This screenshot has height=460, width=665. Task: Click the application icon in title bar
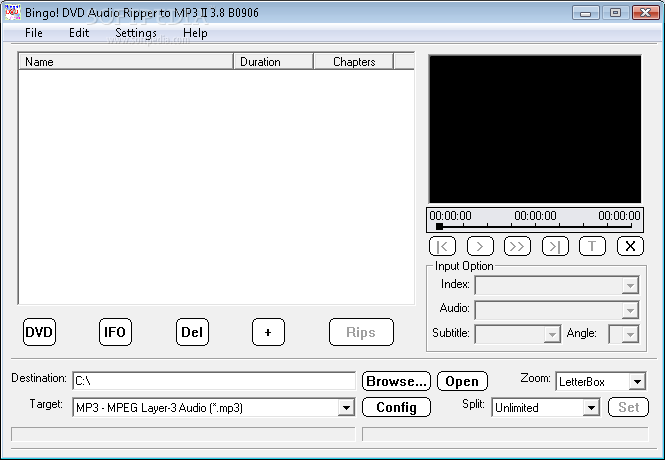coord(12,12)
